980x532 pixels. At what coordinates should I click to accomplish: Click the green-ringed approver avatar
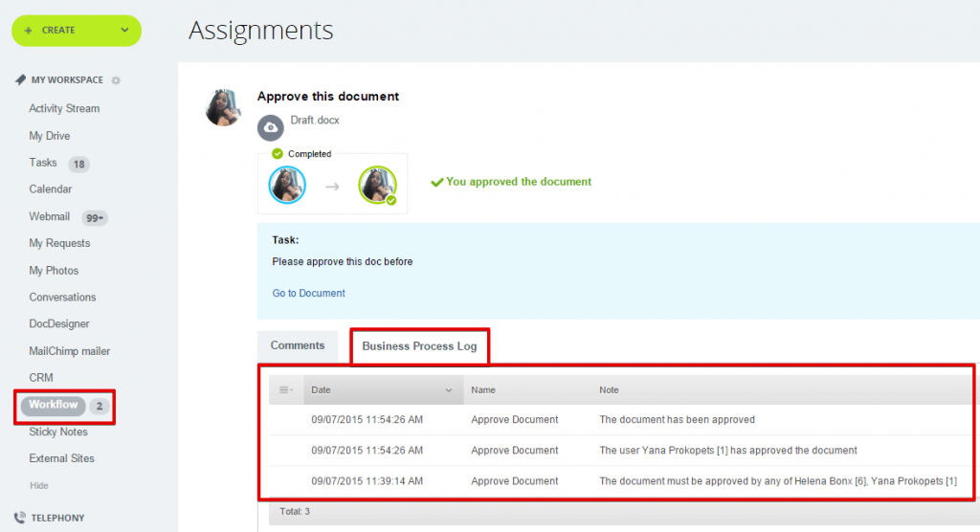point(377,185)
